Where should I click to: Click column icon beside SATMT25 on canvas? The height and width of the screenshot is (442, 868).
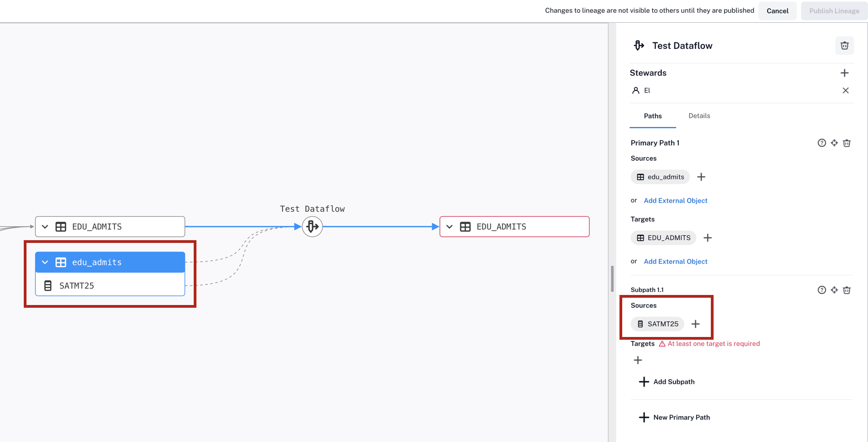(48, 286)
